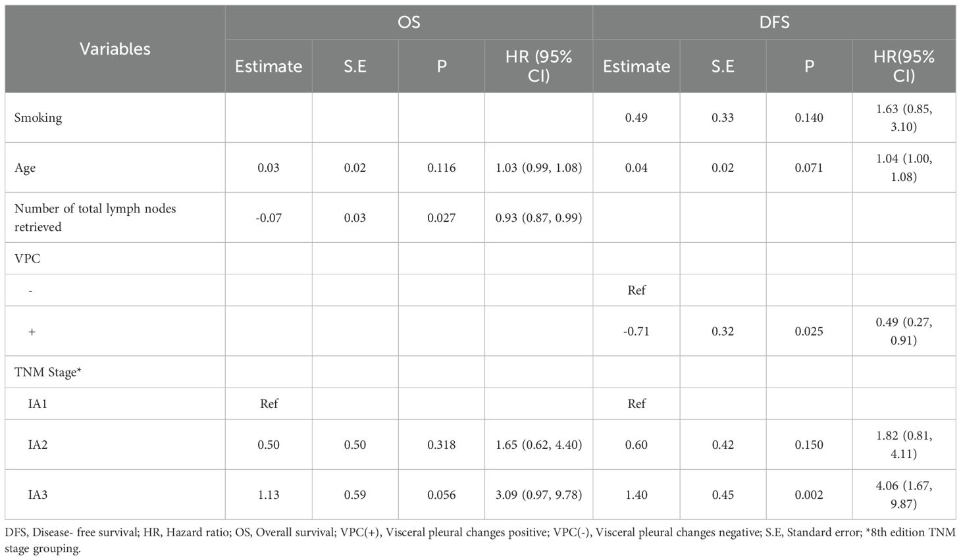Click the -0.71 estimate for VPC positive
This screenshot has height=560, width=961.
click(636, 331)
